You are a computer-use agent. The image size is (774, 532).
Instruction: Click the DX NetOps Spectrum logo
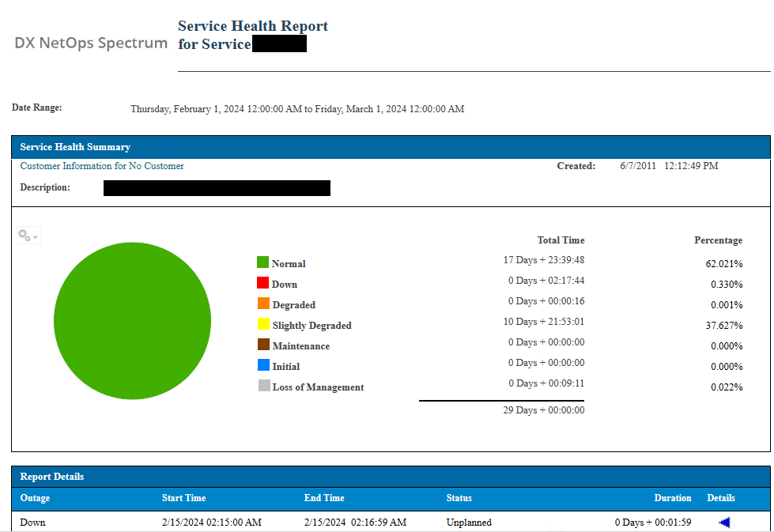pos(91,43)
